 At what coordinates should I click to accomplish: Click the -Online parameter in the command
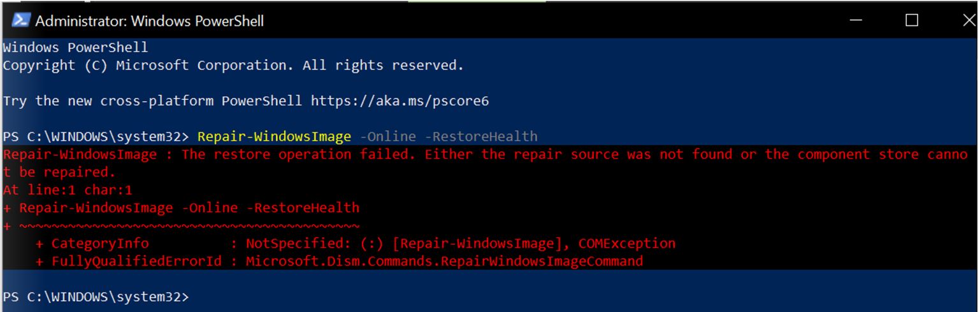coord(387,136)
